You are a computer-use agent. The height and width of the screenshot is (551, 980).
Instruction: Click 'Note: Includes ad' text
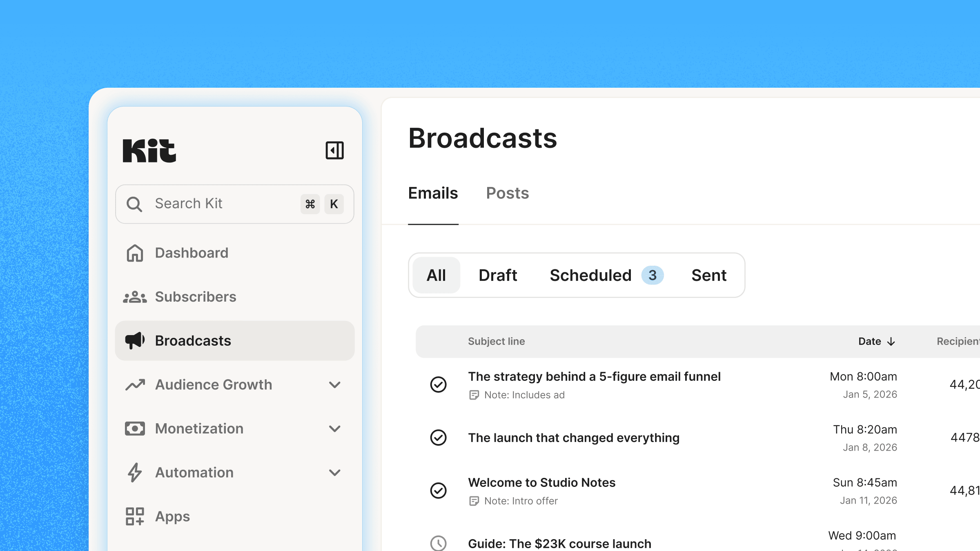click(524, 395)
